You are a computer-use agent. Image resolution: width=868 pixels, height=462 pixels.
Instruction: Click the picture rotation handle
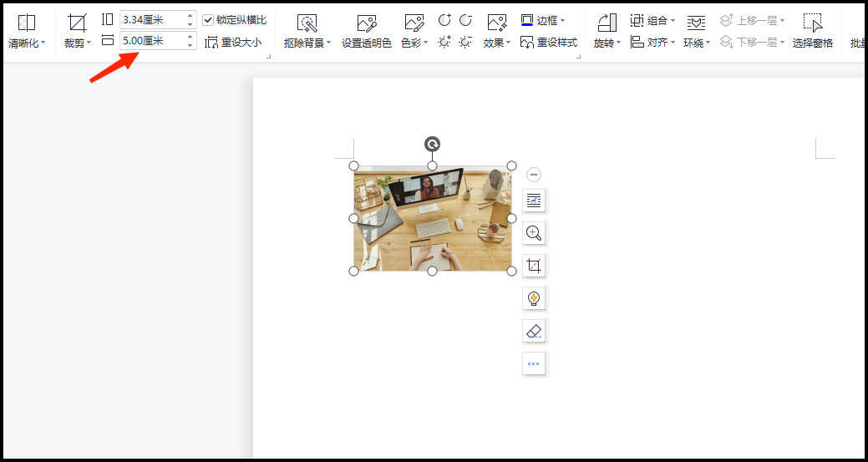[433, 145]
